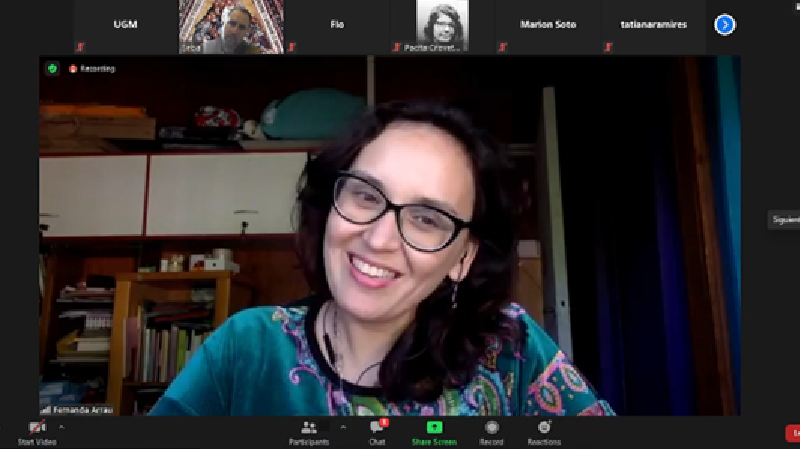800x449 pixels.
Task: Click the Siguiente tooltip at right edge
Action: coord(784,219)
